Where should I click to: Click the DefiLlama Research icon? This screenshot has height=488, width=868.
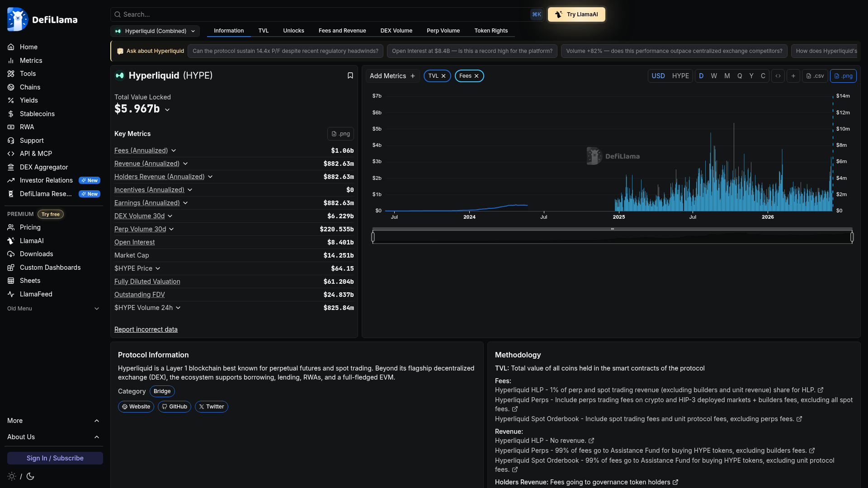pyautogui.click(x=11, y=194)
